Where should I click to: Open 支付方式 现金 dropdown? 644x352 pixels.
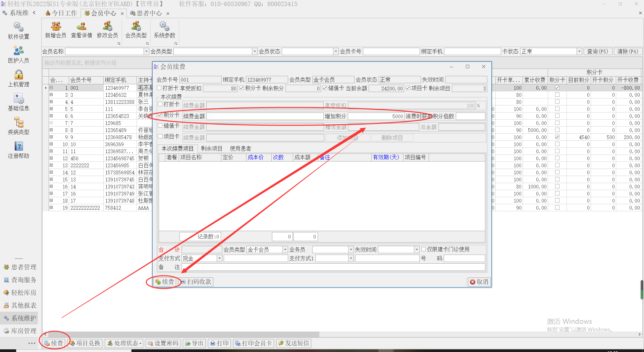[219, 258]
